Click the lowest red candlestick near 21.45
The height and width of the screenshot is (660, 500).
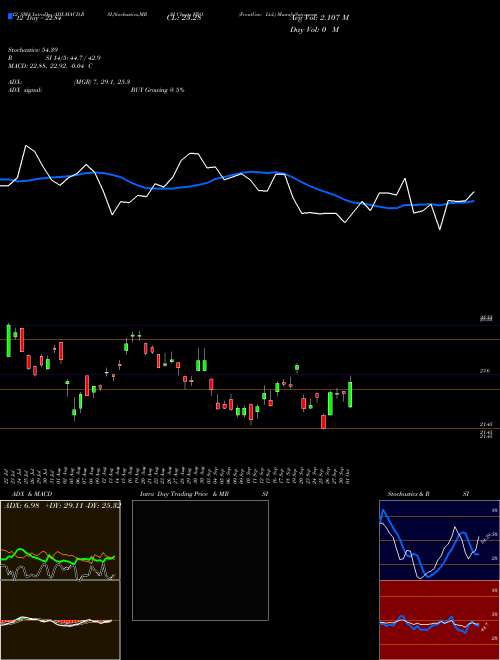click(x=324, y=422)
